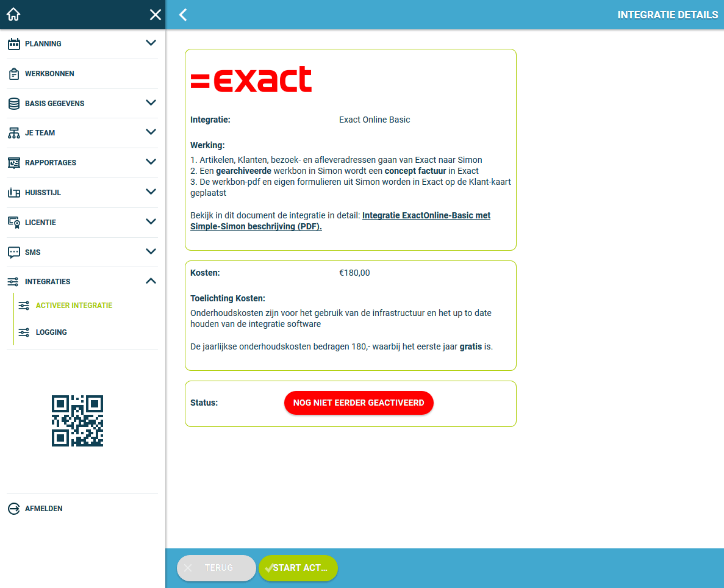Click the '€180,00' cost value
The width and height of the screenshot is (724, 588).
[354, 273]
